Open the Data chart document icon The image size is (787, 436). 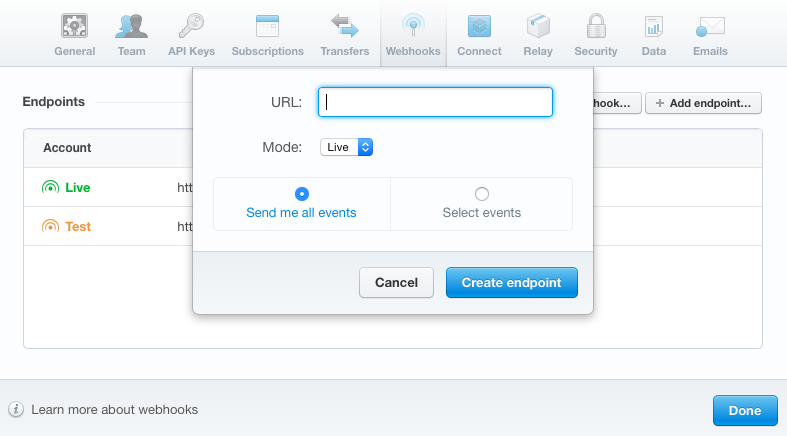click(653, 27)
